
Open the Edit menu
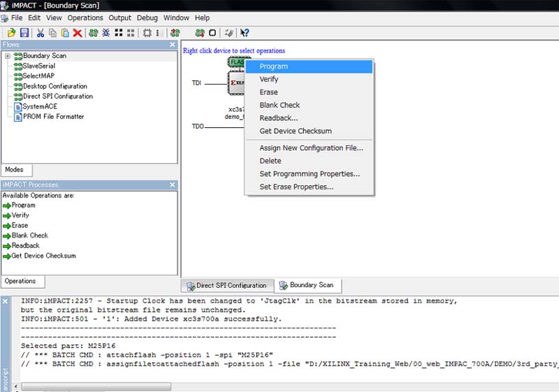[34, 18]
